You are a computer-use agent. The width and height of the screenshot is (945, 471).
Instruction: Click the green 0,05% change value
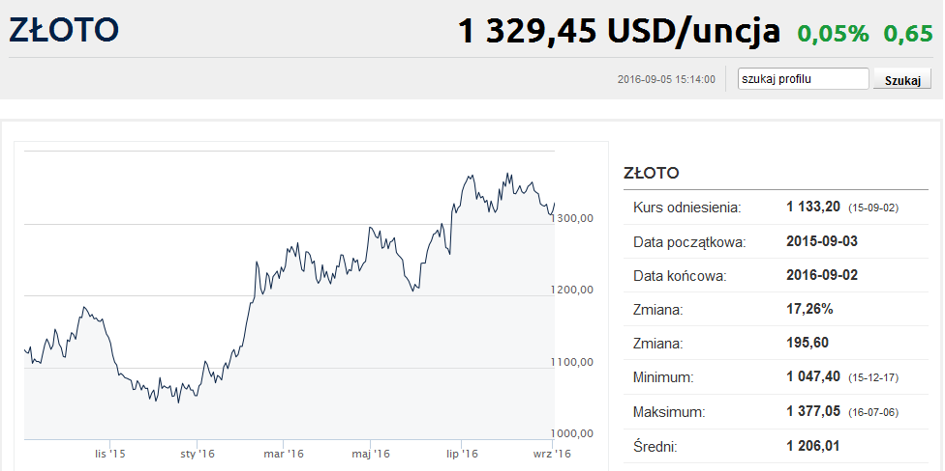pos(833,34)
